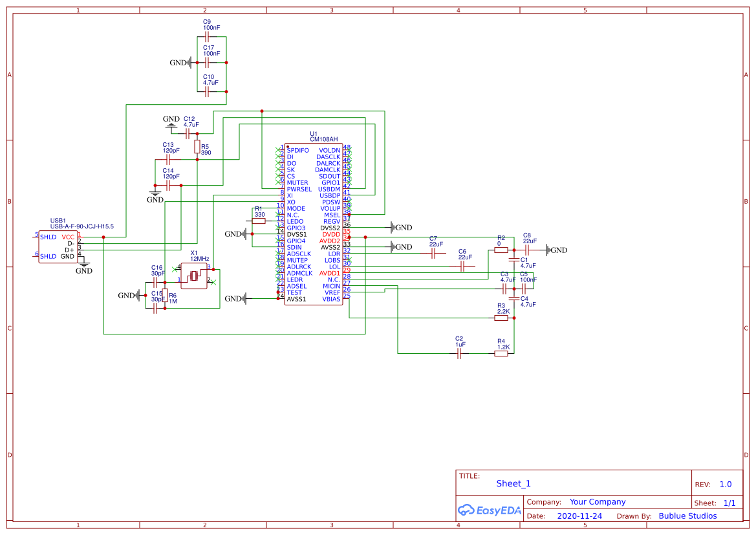
Task: Select resistor R4 1.2K symbol
Action: (x=501, y=354)
